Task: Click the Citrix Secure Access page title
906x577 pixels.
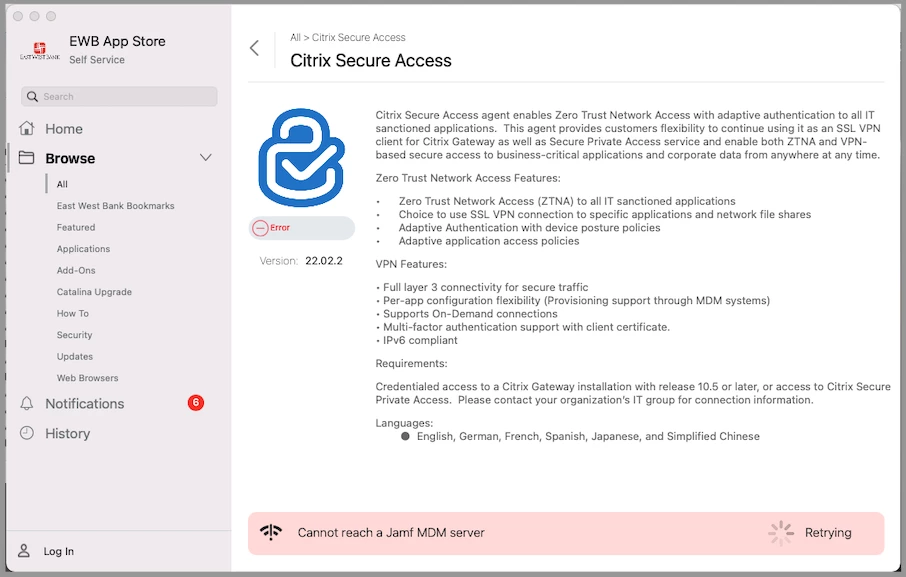Action: 371,60
